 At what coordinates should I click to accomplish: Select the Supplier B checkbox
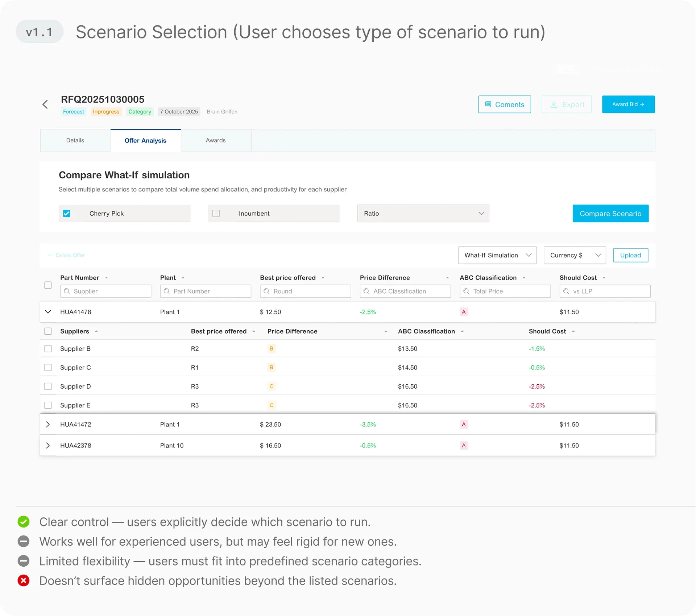tap(48, 349)
